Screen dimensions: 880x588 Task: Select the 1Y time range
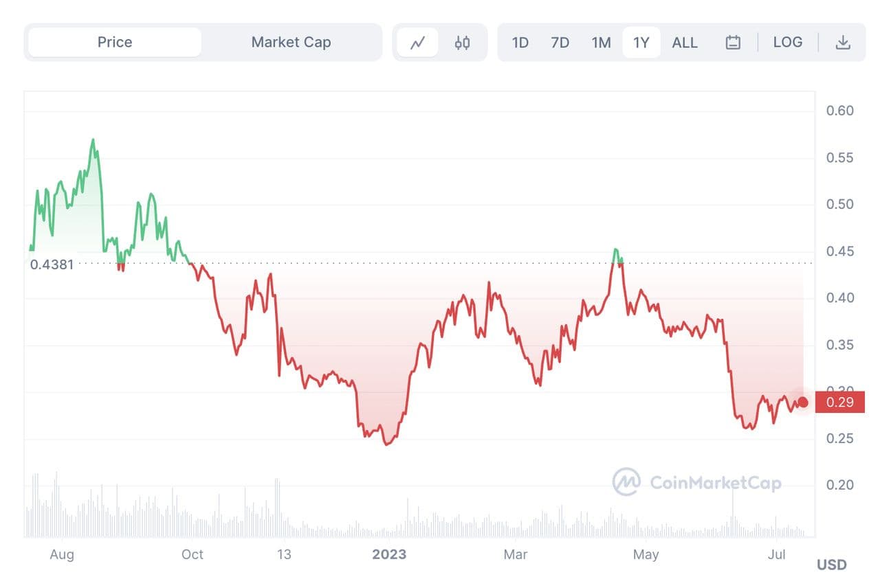pos(641,43)
